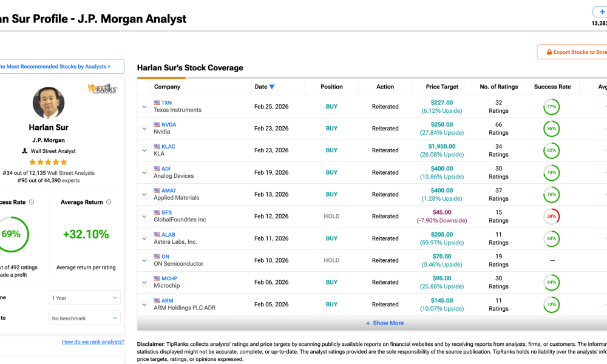Viewport: 607px width, 364px height.
Task: Expand the Texas Instruments row chevron
Action: [144, 107]
